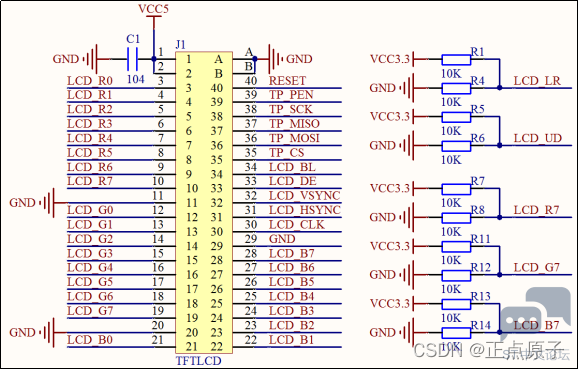Click the LCD_R1 net label
579x370 pixels.
tap(90, 95)
